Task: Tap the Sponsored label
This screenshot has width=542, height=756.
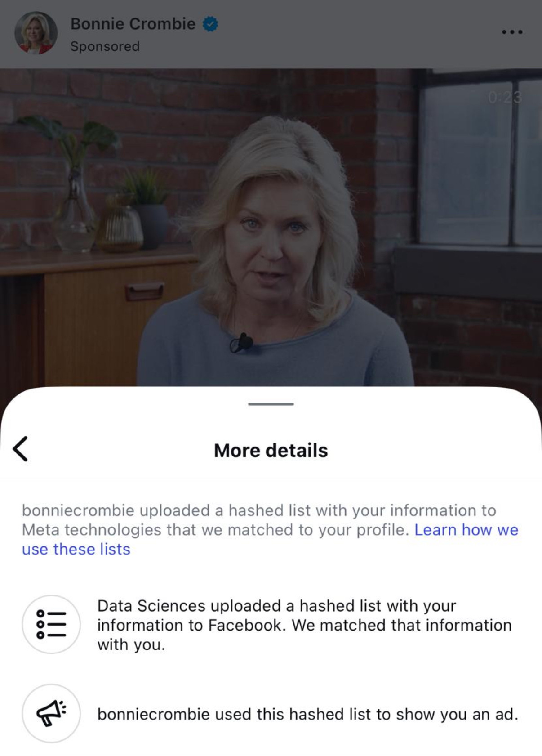Action: coord(105,46)
